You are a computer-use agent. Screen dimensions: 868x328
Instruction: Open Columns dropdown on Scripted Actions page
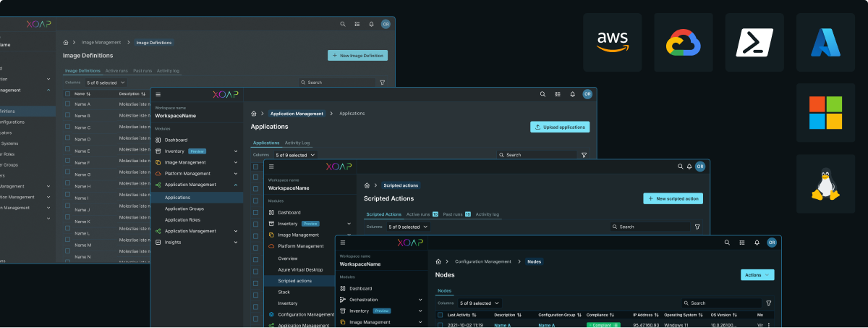pos(408,227)
